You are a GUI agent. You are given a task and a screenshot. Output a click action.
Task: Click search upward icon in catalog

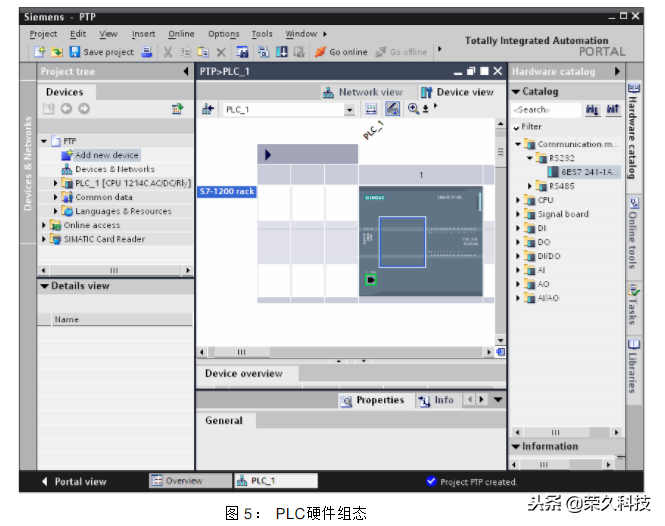click(x=613, y=110)
